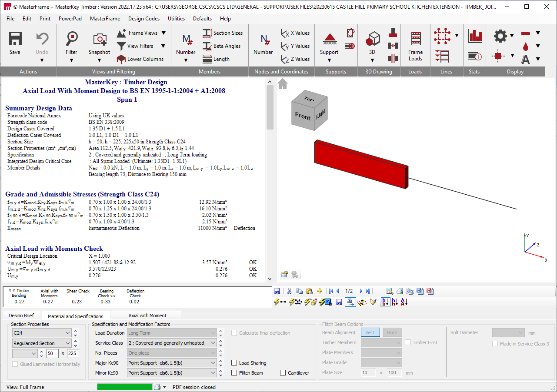Click the 3D drawing cube icon

(373, 39)
